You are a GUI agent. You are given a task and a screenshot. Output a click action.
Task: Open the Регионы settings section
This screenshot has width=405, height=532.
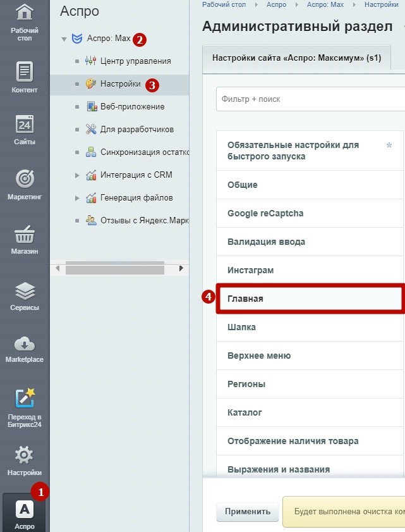[310, 385]
